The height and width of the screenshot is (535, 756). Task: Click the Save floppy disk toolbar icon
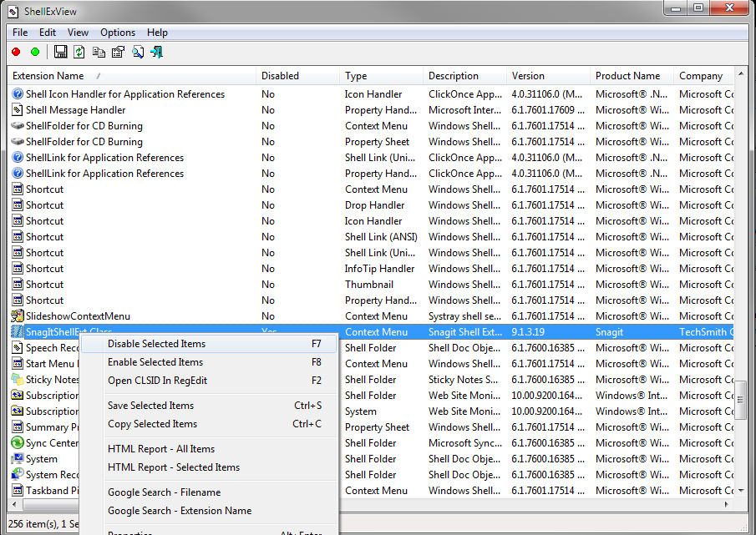point(61,52)
